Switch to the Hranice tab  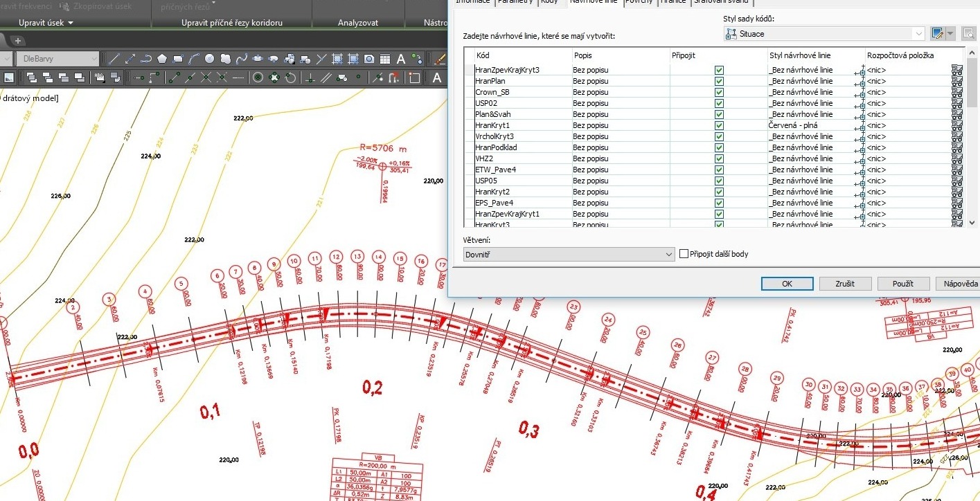click(x=673, y=2)
